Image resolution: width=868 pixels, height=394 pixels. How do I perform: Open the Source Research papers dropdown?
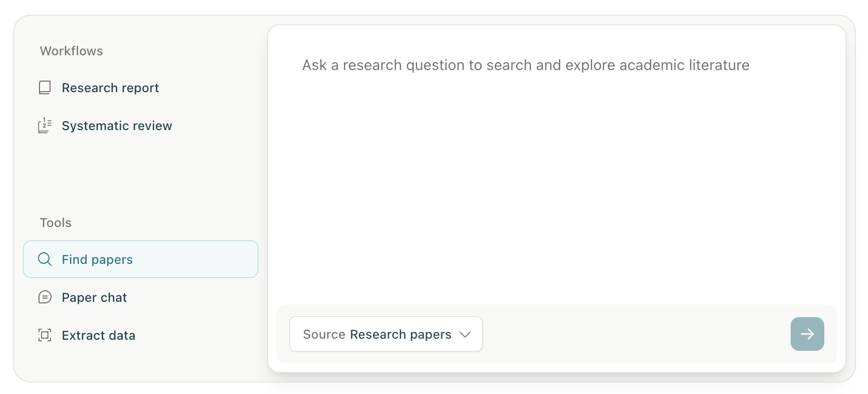[x=386, y=334]
